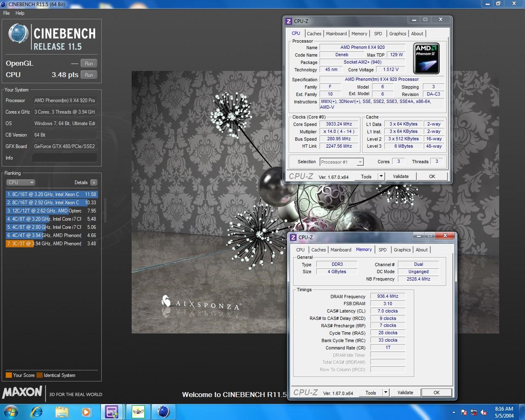525x420 pixels.
Task: Open About tab in lower CPU-Z window
Action: [422, 250]
